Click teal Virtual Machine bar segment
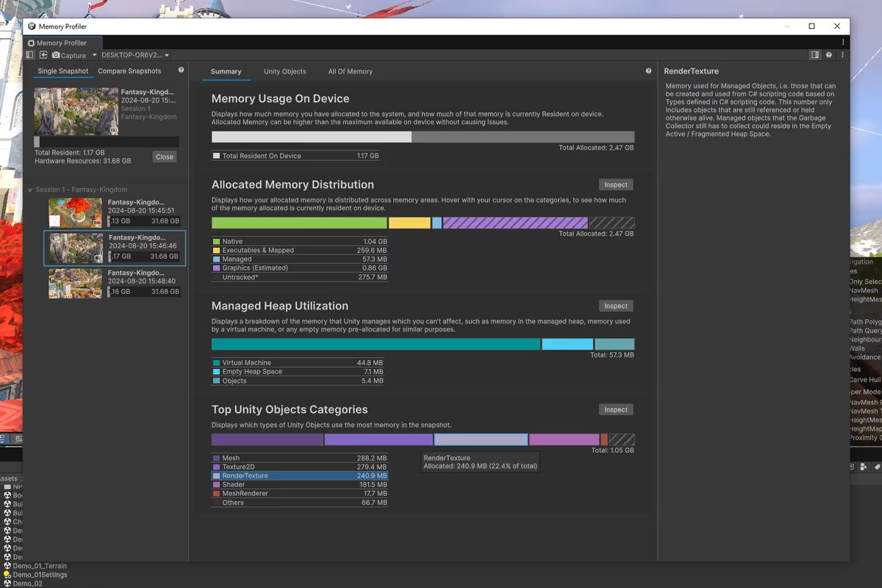The image size is (882, 588). pos(376,344)
